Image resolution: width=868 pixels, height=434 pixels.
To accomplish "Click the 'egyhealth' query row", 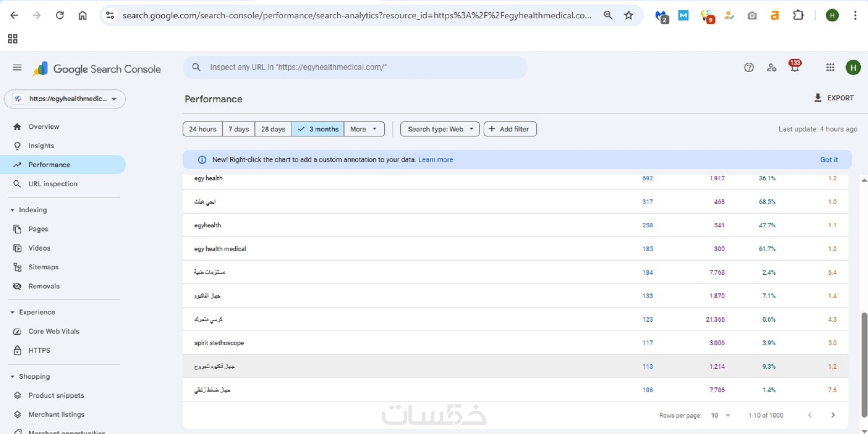I will point(515,225).
